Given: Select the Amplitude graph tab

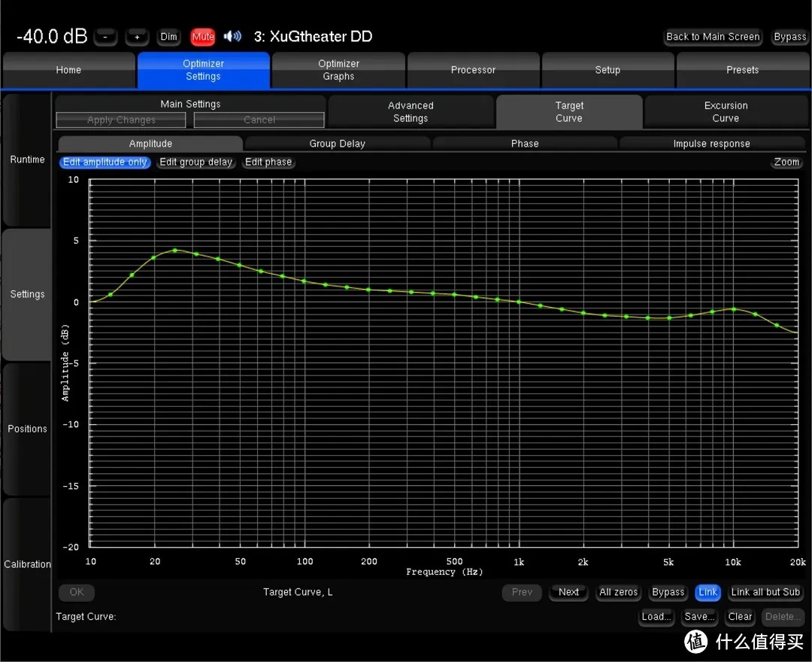Looking at the screenshot, I should 150,144.
